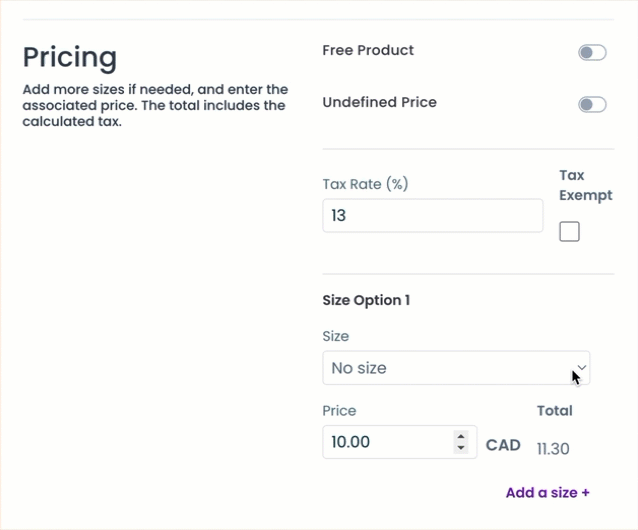Click the Price label above the input

pos(339,411)
